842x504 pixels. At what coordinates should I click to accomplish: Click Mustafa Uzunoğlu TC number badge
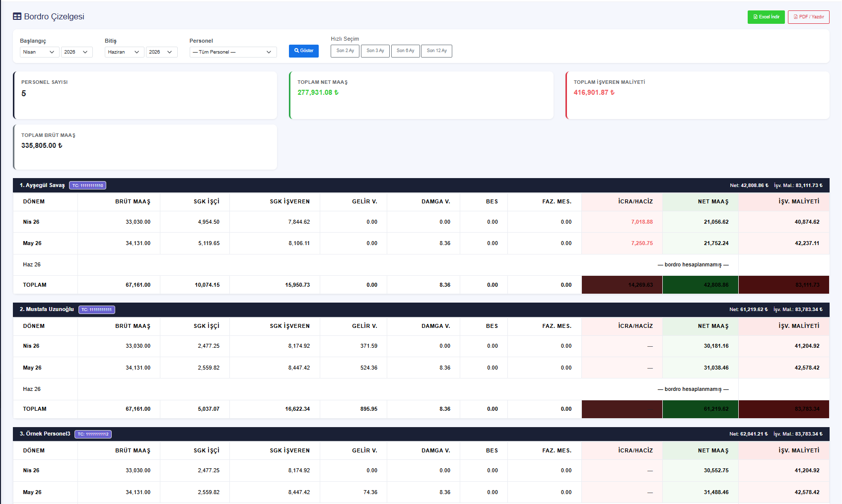97,310
